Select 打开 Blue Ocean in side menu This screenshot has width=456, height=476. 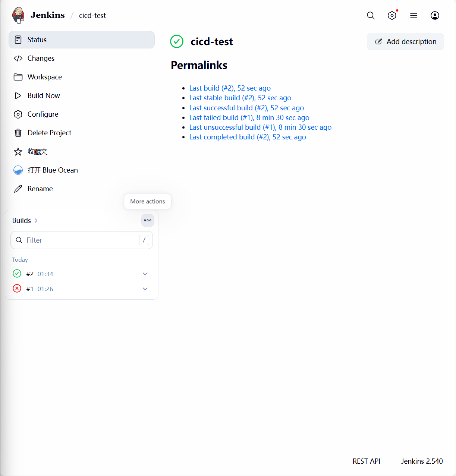[x=82, y=170]
